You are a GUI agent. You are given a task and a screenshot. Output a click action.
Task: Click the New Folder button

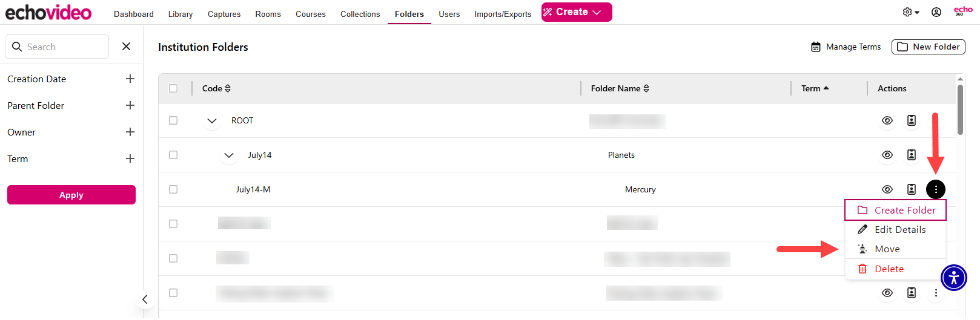tap(929, 47)
